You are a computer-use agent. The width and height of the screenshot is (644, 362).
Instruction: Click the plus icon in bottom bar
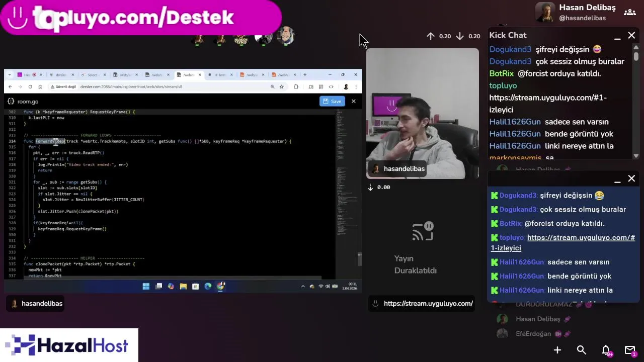[557, 350]
